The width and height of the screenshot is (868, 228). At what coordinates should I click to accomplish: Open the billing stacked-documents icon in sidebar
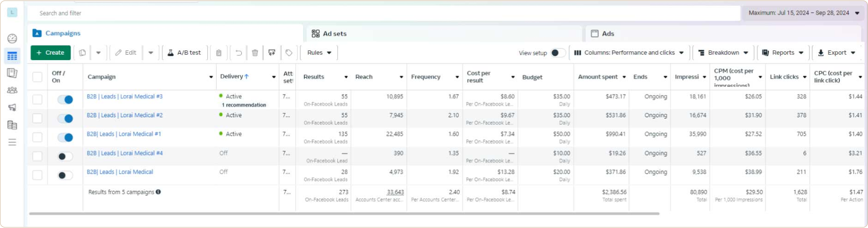12,125
